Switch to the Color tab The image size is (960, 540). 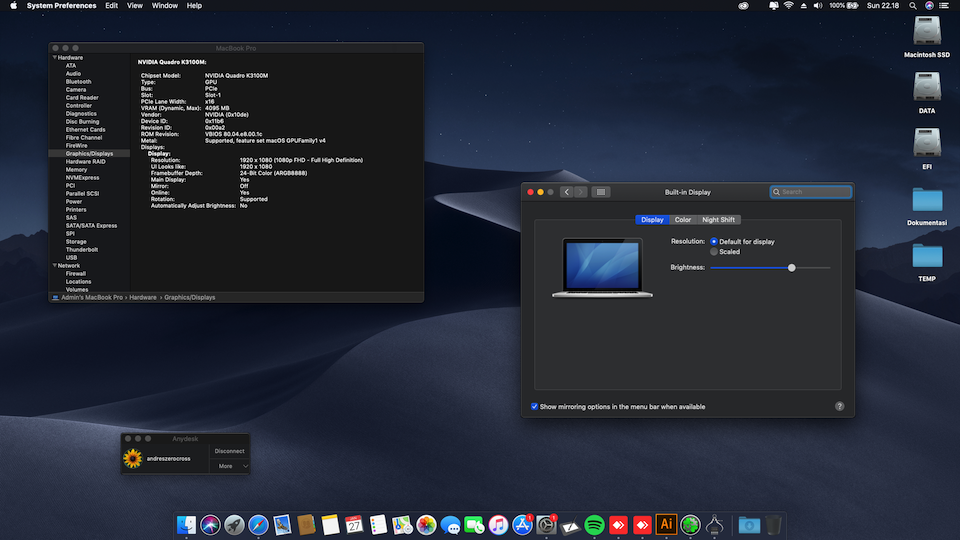(683, 220)
